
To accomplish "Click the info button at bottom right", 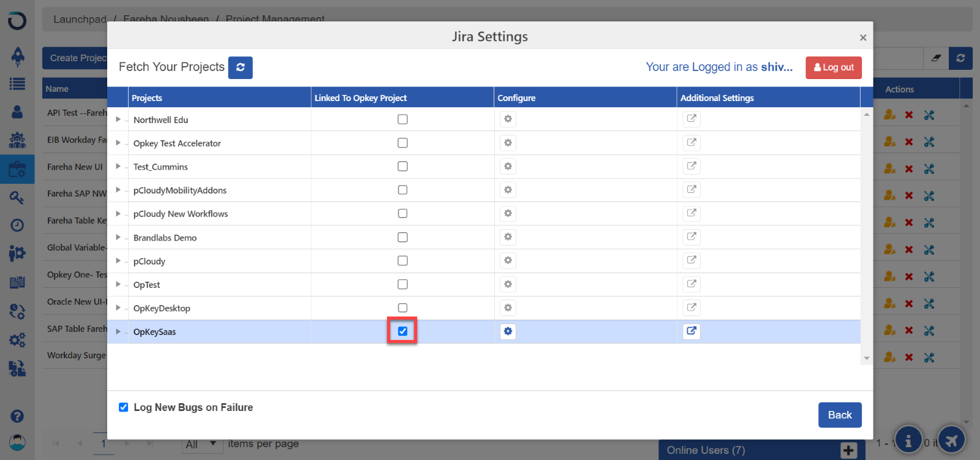I will click(x=908, y=440).
